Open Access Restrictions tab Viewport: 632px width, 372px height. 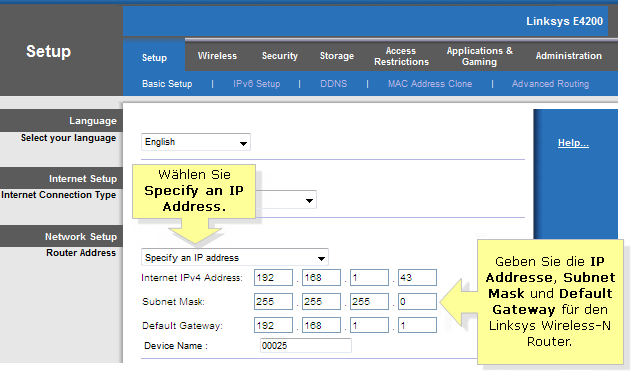click(x=401, y=56)
